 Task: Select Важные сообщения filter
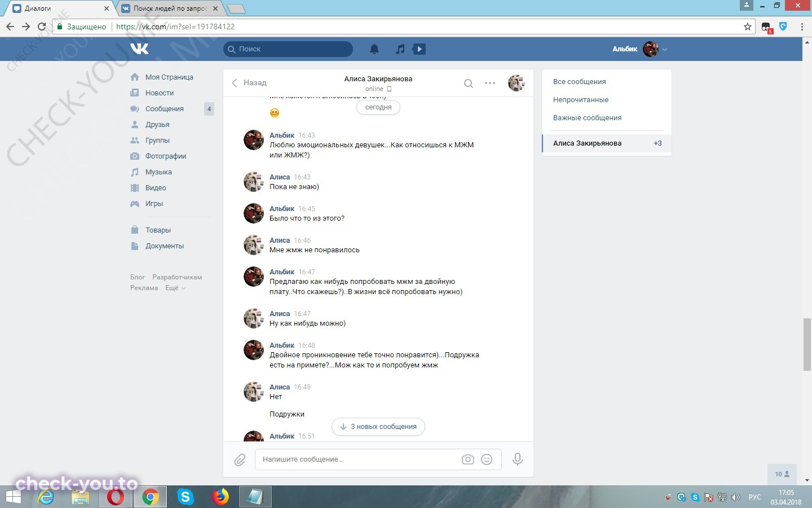[x=587, y=118]
